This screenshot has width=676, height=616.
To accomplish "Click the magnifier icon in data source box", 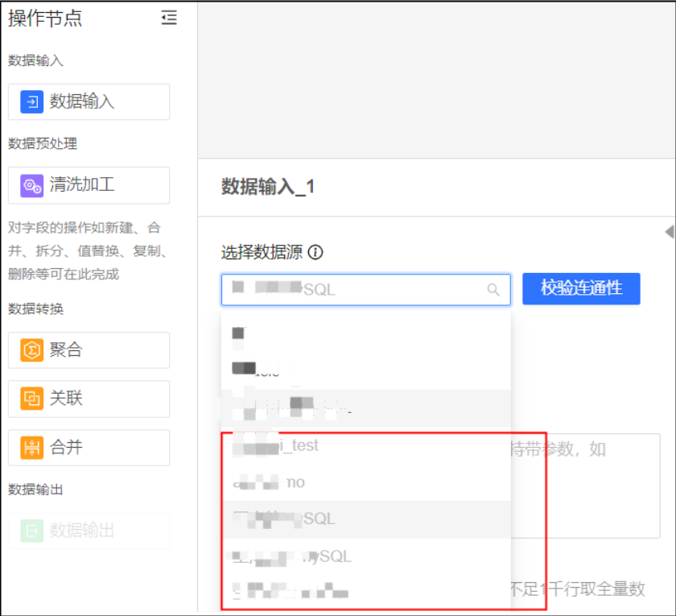I will (493, 290).
